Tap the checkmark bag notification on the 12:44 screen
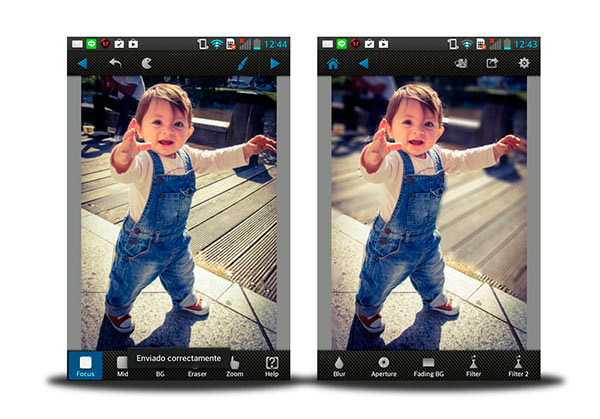Viewport: 600px width, 419px height. 119,44
